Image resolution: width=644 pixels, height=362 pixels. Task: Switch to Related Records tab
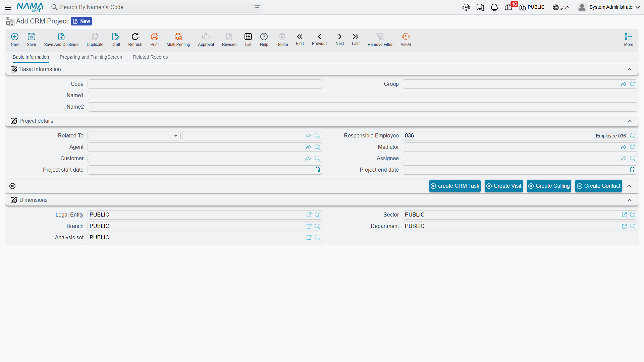pos(150,57)
